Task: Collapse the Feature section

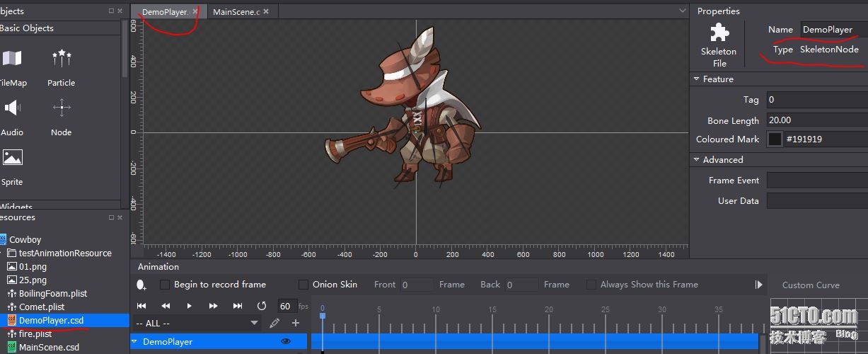Action: coord(697,79)
